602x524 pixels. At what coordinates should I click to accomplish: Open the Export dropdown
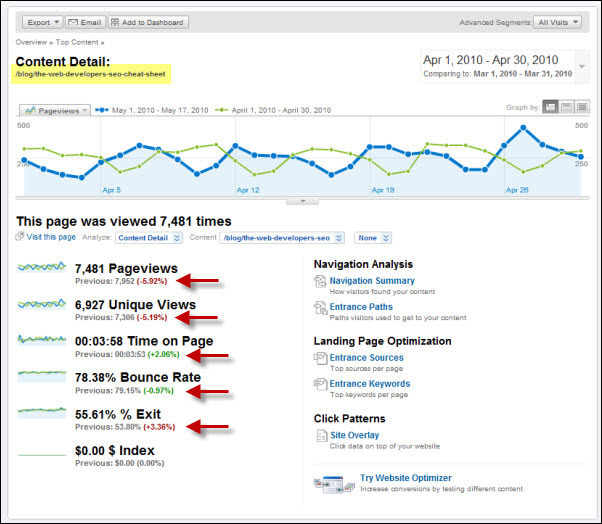coord(42,21)
